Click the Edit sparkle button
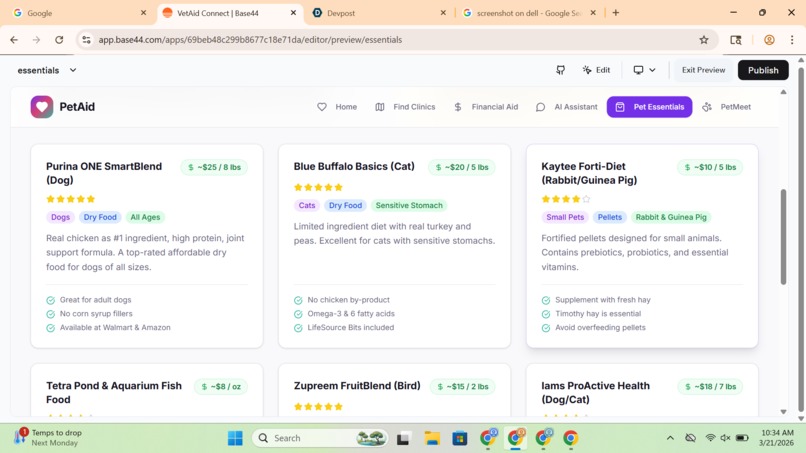 [596, 70]
